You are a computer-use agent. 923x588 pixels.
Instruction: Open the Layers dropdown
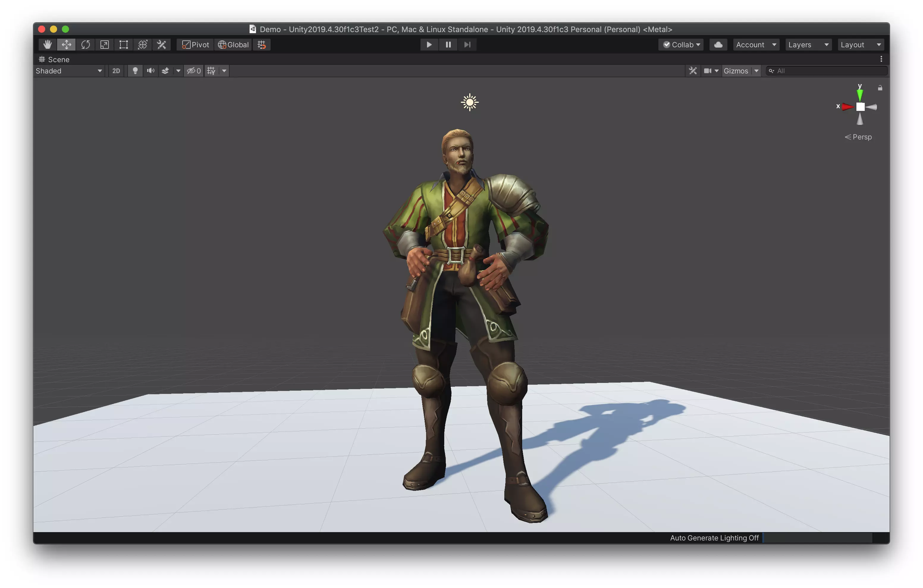808,45
